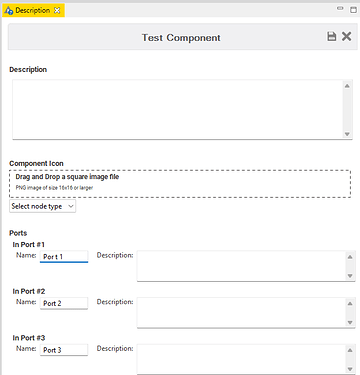Click Port 1 description scroll-up arrow

click(x=350, y=257)
